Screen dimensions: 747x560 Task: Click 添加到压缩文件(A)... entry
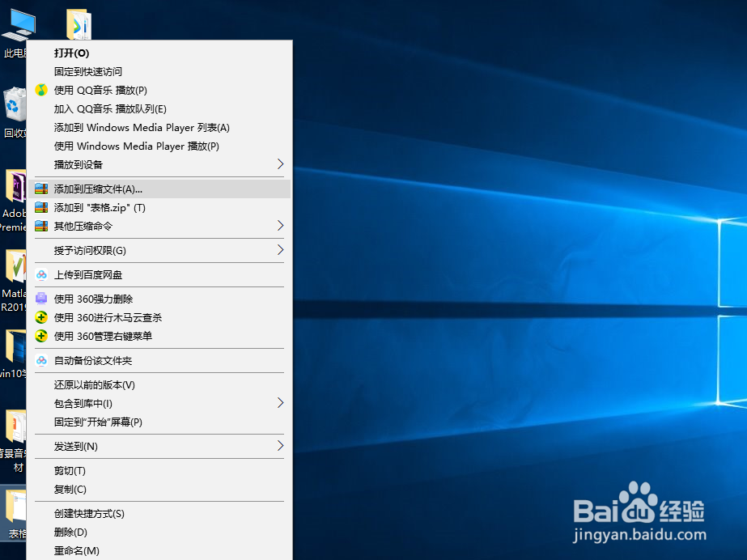[x=159, y=189]
